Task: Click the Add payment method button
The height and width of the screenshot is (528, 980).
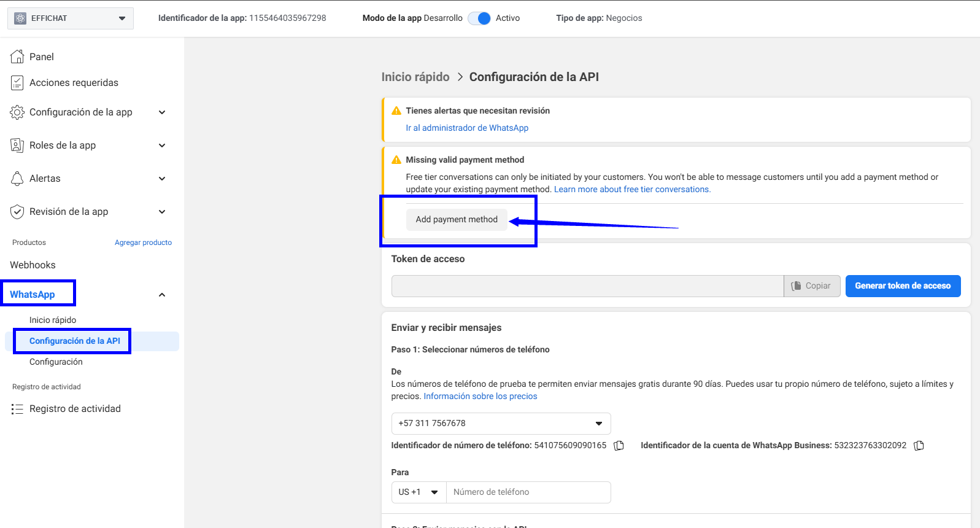Action: (457, 219)
